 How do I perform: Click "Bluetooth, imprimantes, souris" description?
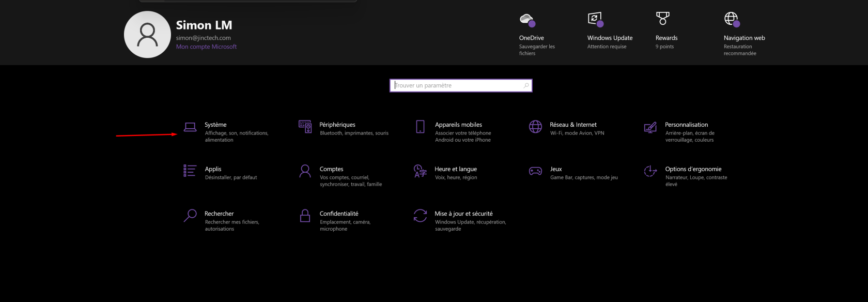354,133
